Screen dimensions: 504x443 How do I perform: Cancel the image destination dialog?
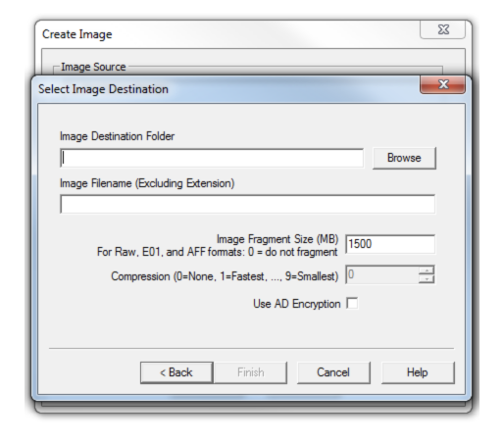333,372
